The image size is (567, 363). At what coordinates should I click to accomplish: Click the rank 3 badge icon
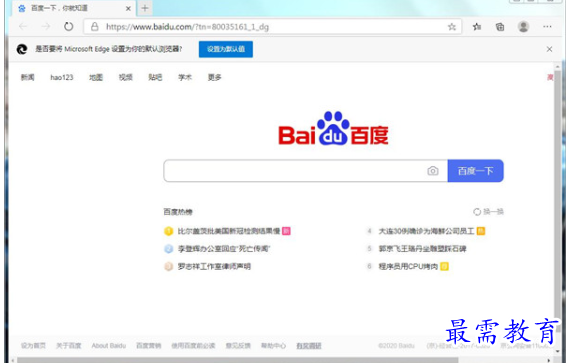click(x=169, y=266)
